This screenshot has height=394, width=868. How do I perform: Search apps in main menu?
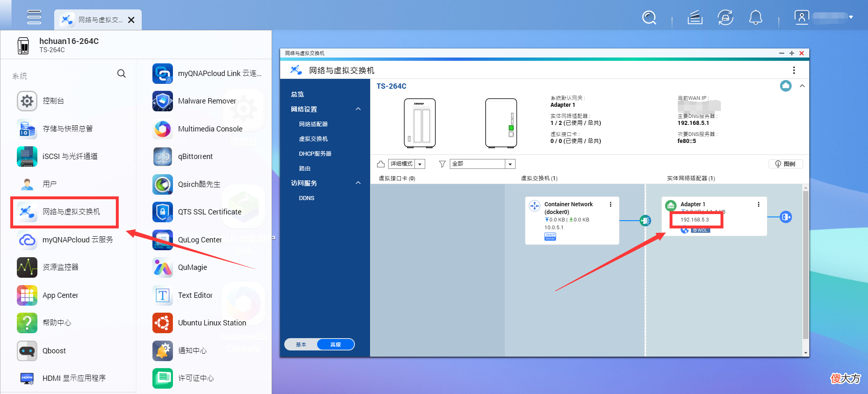point(121,74)
